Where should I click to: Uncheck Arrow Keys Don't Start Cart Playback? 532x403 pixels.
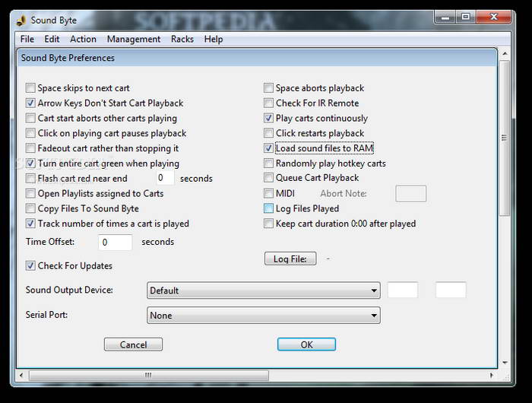click(x=30, y=103)
